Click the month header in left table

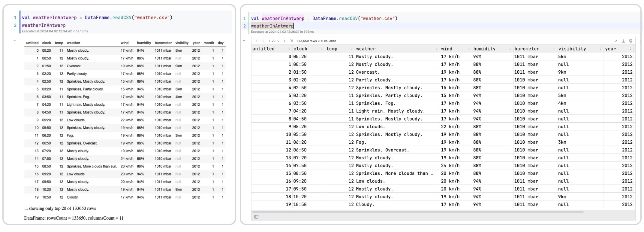pyautogui.click(x=209, y=43)
